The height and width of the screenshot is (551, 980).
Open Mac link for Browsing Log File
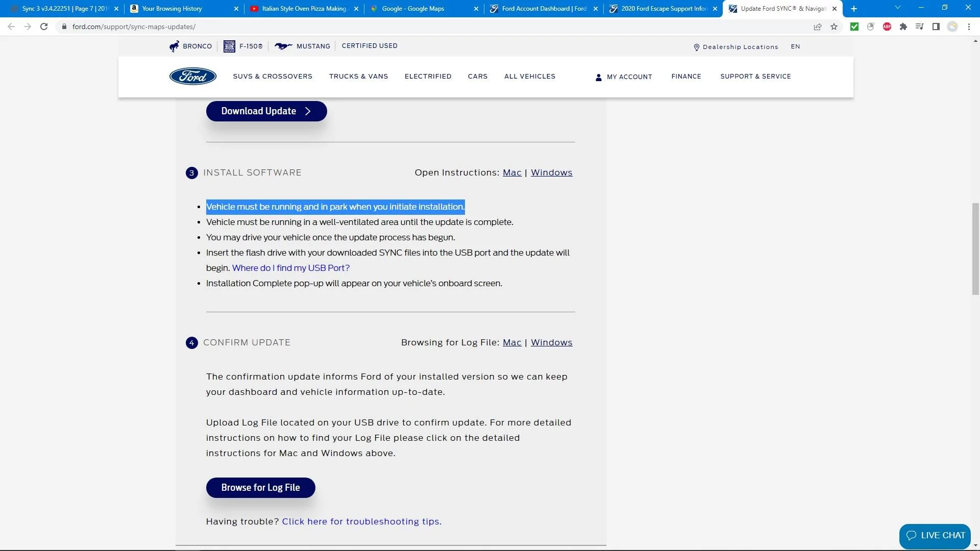(x=512, y=342)
